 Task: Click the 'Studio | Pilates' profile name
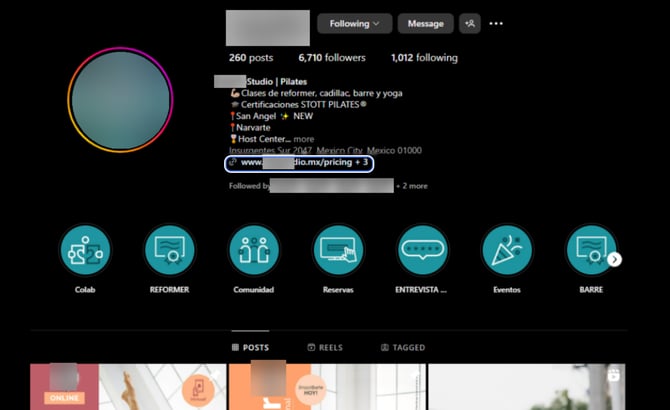coord(276,82)
